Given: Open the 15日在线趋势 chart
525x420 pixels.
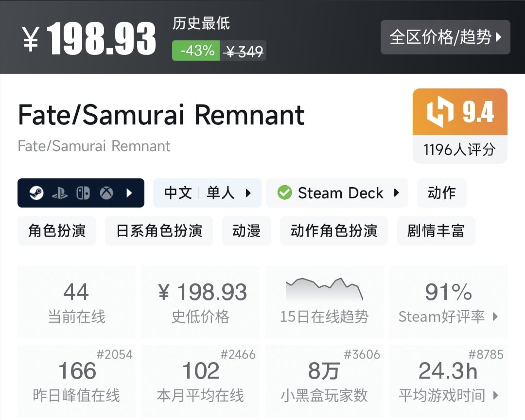Looking at the screenshot, I should [x=324, y=302].
